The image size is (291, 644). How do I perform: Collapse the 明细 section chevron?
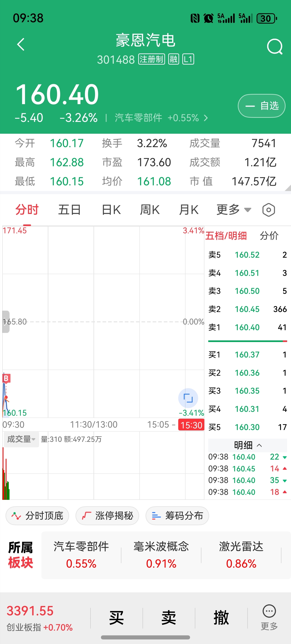[259, 445]
